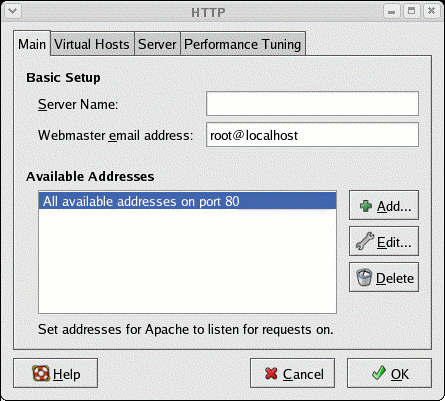This screenshot has width=445, height=401.
Task: Go to the Performance Tuning tab
Action: click(243, 44)
